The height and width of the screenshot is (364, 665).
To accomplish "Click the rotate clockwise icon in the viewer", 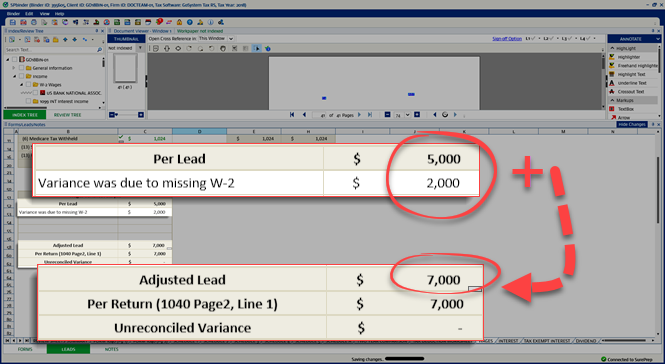I will 189,48.
